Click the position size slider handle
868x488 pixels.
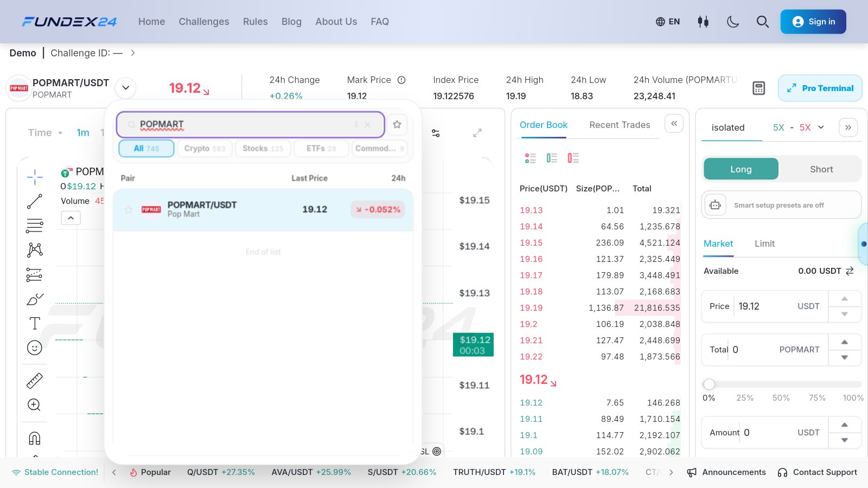click(709, 384)
